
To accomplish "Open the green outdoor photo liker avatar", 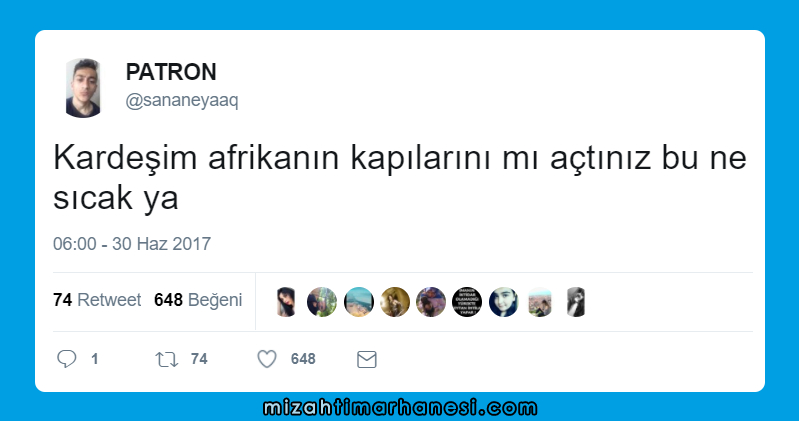I will click(322, 302).
